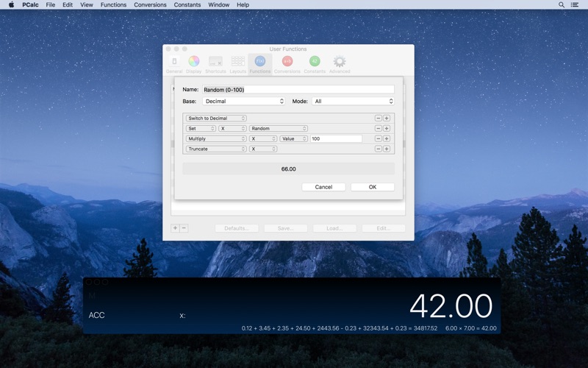Viewport: 588px width, 368px height.
Task: Click the Name field containing Random (0-100)
Action: point(298,90)
